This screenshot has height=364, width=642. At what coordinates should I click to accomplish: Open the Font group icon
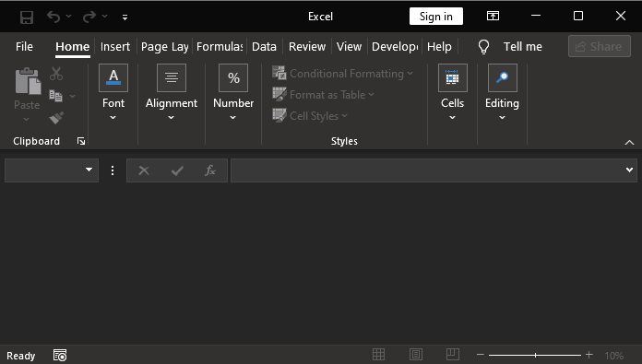[113, 77]
